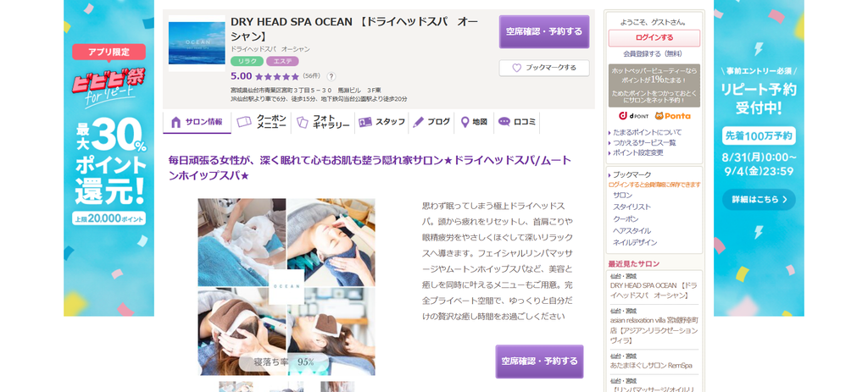Click the heart bookmark icon

pyautogui.click(x=516, y=68)
